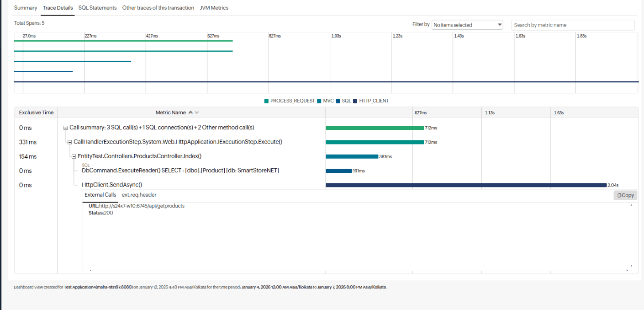Collapse the CallHandlerExecutionStep.Execute node
644x310 pixels.
(x=69, y=142)
